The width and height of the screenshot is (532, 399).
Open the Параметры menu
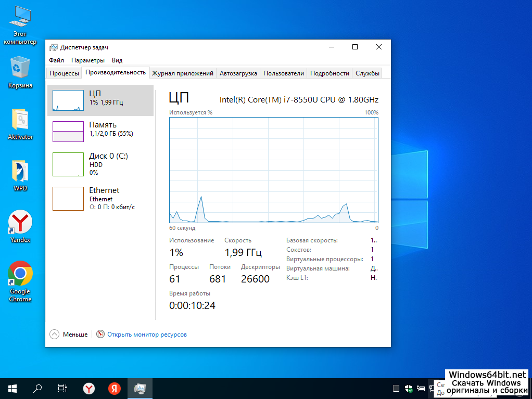87,60
